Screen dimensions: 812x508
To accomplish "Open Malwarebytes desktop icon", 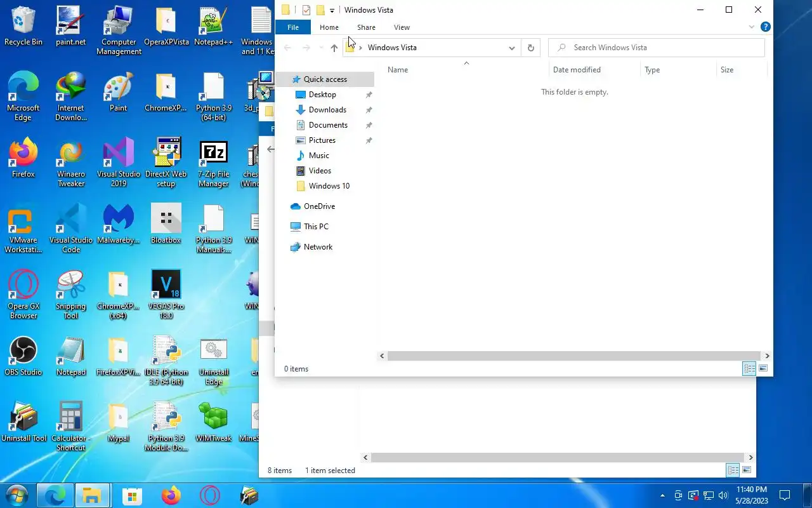I will click(119, 225).
